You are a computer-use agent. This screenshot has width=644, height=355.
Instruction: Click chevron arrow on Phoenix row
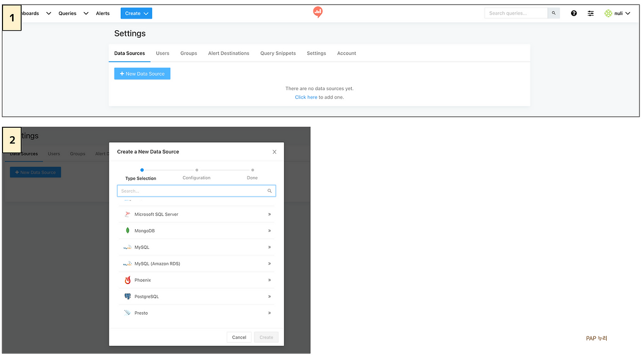(x=270, y=280)
